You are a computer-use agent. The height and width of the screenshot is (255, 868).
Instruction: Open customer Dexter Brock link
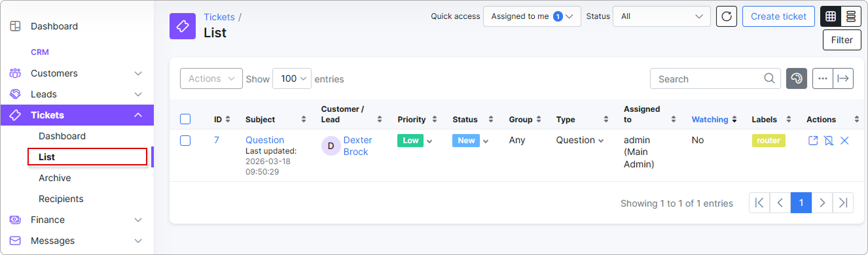pyautogui.click(x=357, y=146)
